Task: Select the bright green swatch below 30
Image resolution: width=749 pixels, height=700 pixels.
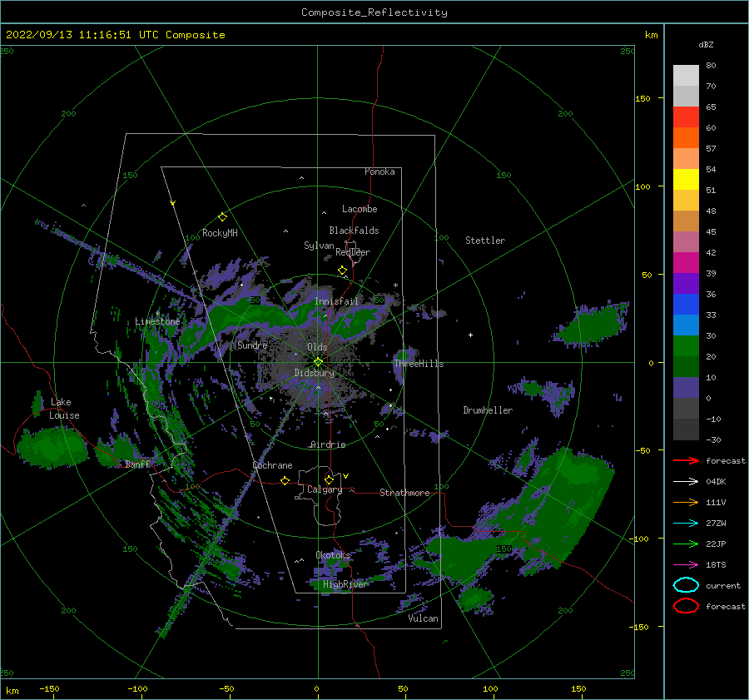Action: 686,346
